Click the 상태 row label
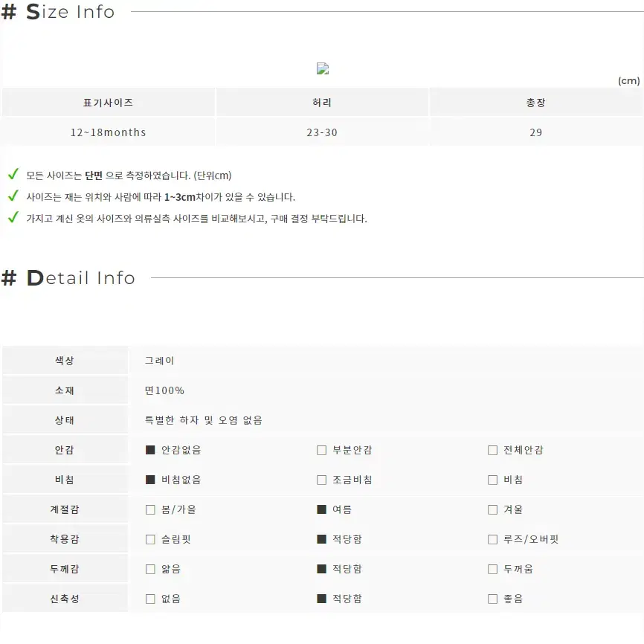The image size is (644, 644). tap(65, 420)
